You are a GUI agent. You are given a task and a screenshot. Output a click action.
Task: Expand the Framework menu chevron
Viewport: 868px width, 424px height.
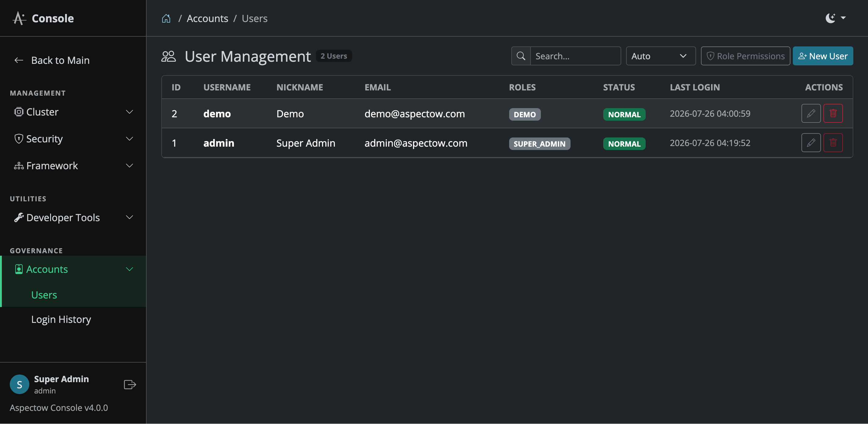pyautogui.click(x=129, y=166)
